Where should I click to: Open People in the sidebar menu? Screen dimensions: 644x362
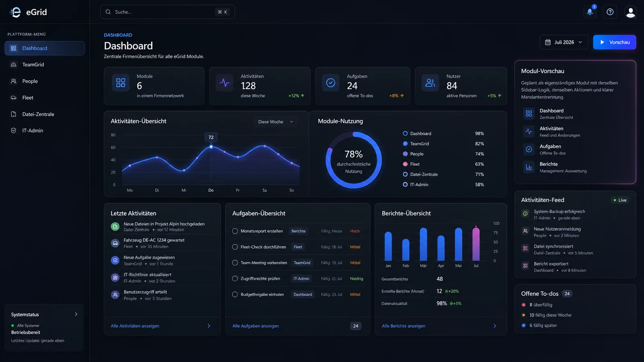point(45,81)
